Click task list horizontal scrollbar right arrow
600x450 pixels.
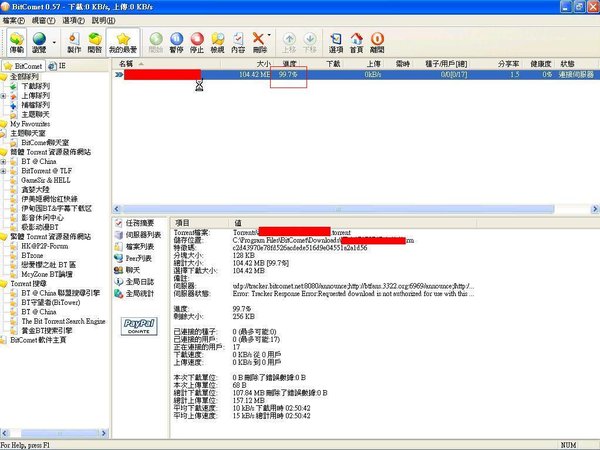[x=595, y=209]
